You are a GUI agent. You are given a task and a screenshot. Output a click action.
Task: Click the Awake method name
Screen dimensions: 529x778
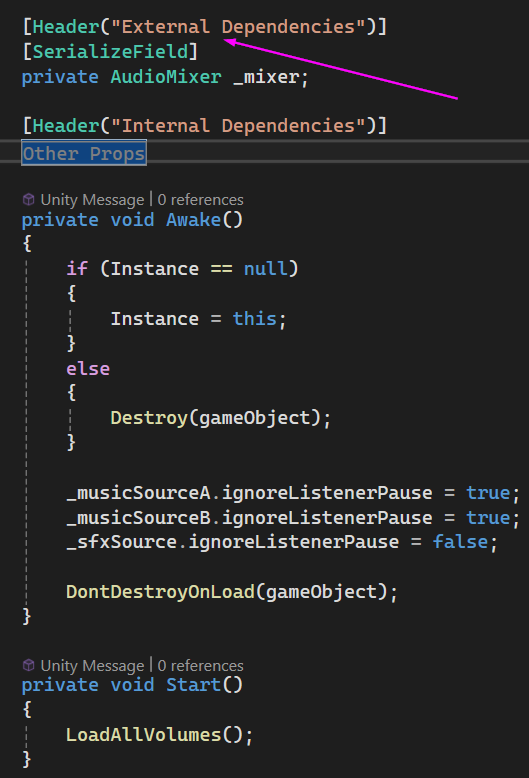click(x=194, y=219)
